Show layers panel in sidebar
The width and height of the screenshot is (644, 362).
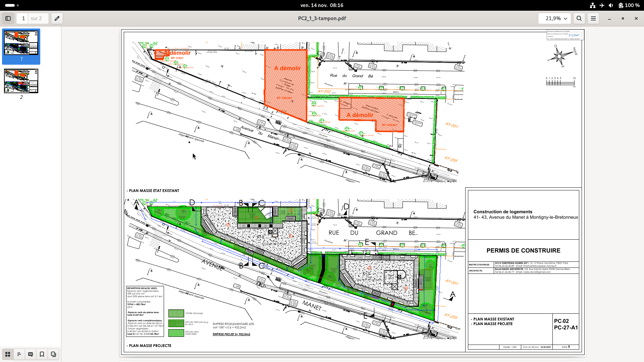53,354
